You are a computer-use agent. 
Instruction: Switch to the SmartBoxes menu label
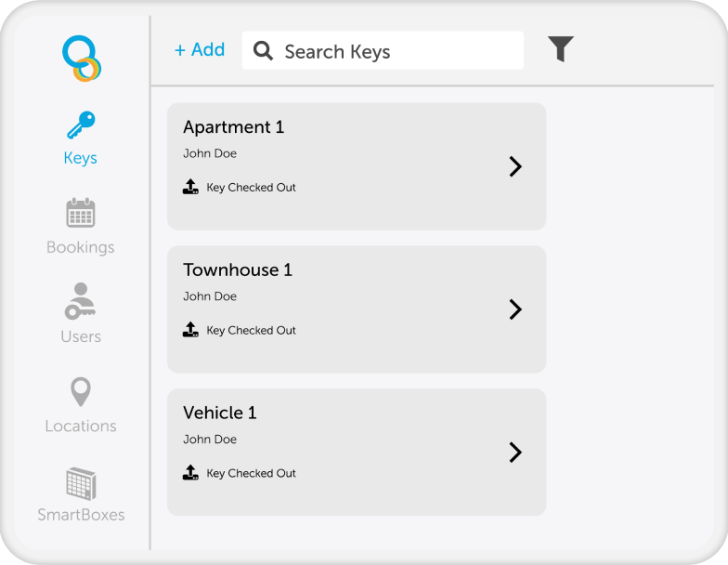click(x=81, y=515)
